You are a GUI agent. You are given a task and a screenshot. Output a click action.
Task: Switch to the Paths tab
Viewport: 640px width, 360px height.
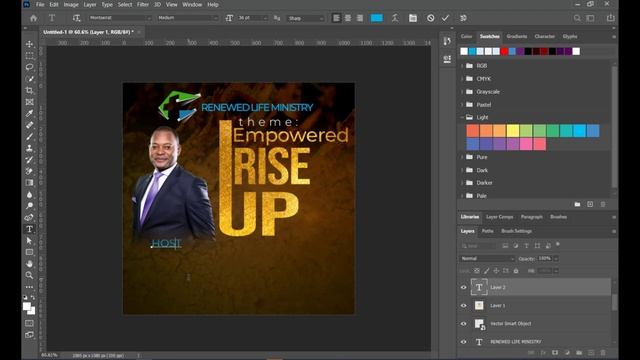[487, 231]
